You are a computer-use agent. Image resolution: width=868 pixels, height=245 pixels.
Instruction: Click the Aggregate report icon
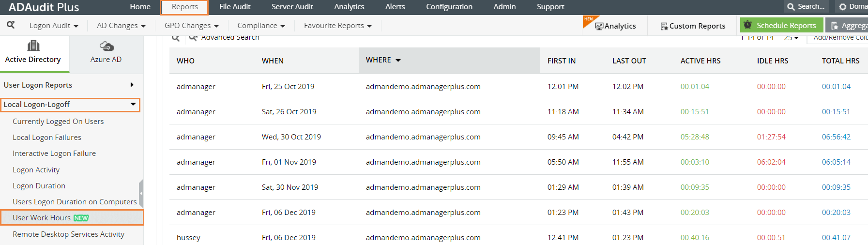tap(835, 26)
